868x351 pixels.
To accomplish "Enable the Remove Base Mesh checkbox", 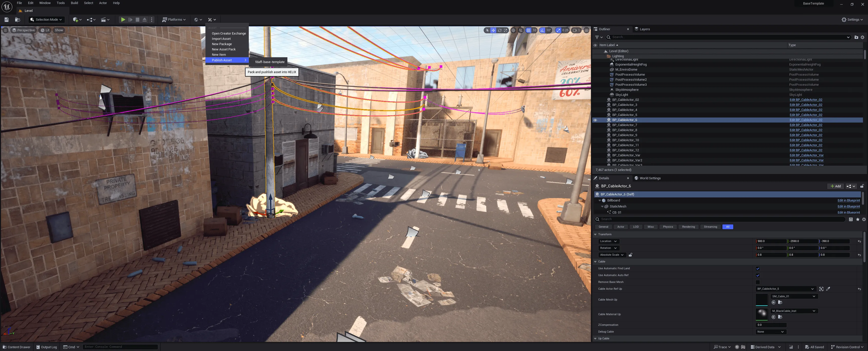I will [x=757, y=282].
